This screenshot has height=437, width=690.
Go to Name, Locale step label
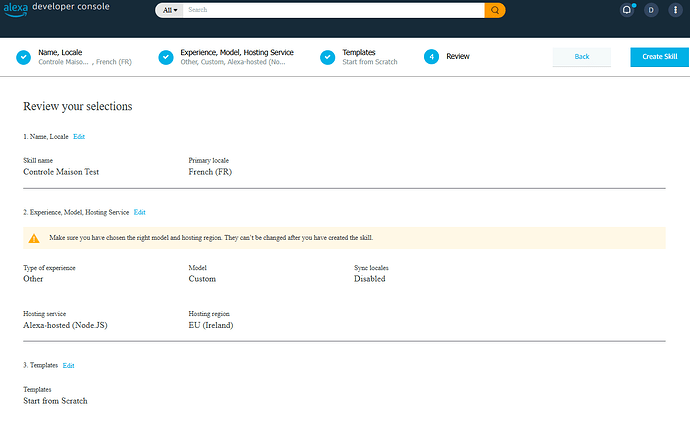click(60, 52)
